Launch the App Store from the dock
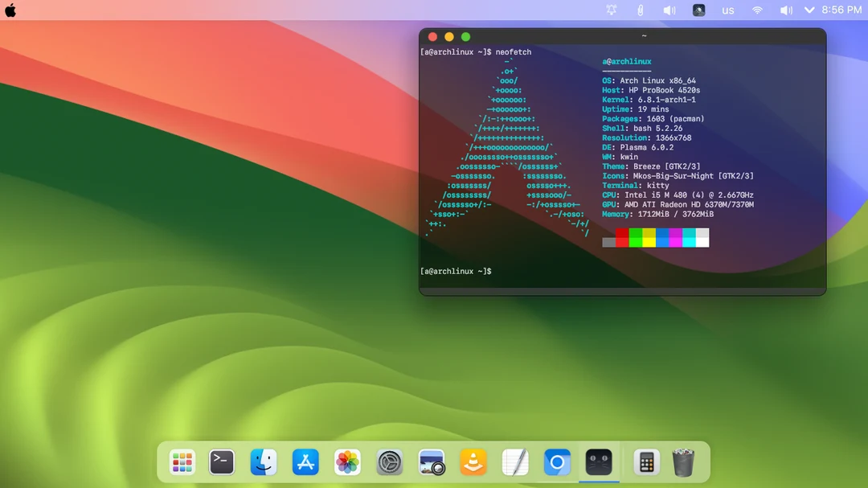 (305, 462)
